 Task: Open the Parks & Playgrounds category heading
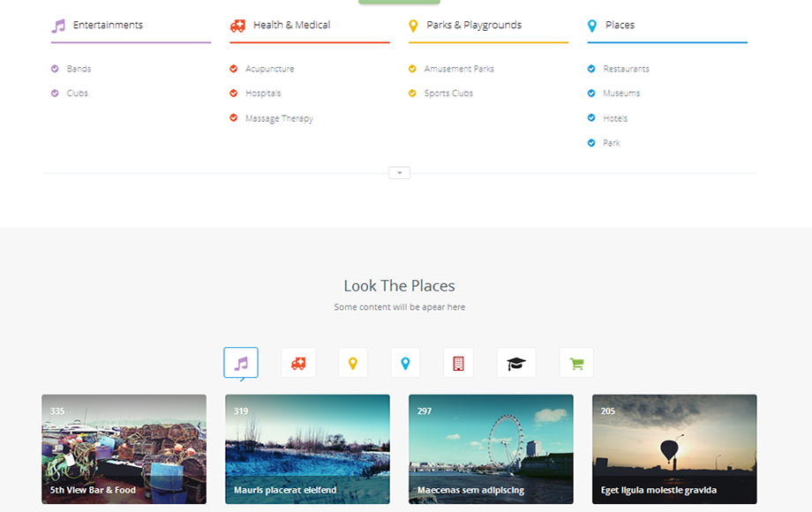click(473, 25)
